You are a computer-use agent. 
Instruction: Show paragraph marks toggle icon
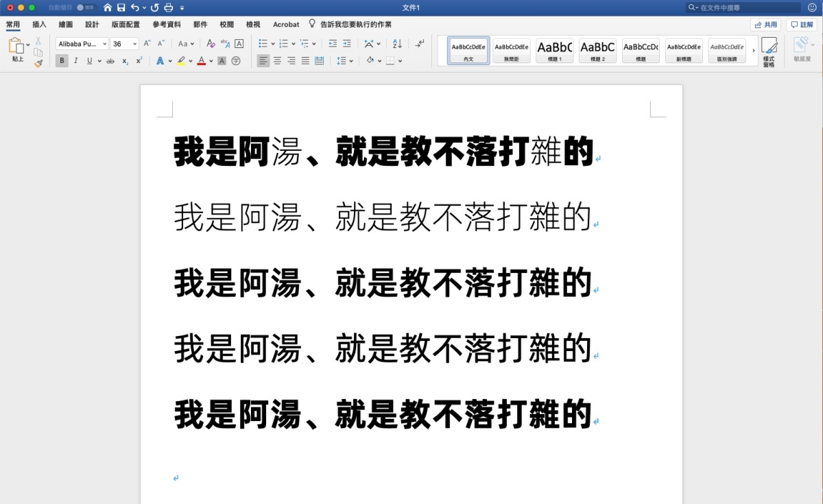420,43
